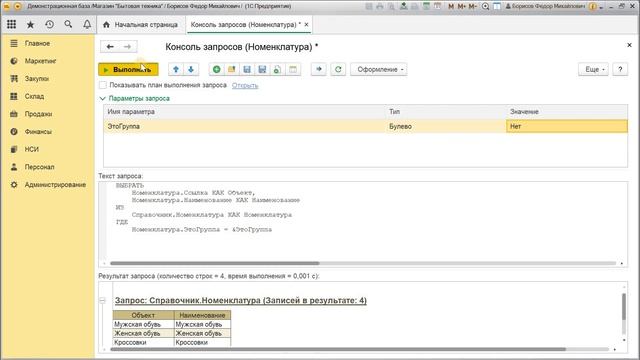Image resolution: width=640 pixels, height=360 pixels.
Task: Save query with first diskette icon
Action: [247, 69]
